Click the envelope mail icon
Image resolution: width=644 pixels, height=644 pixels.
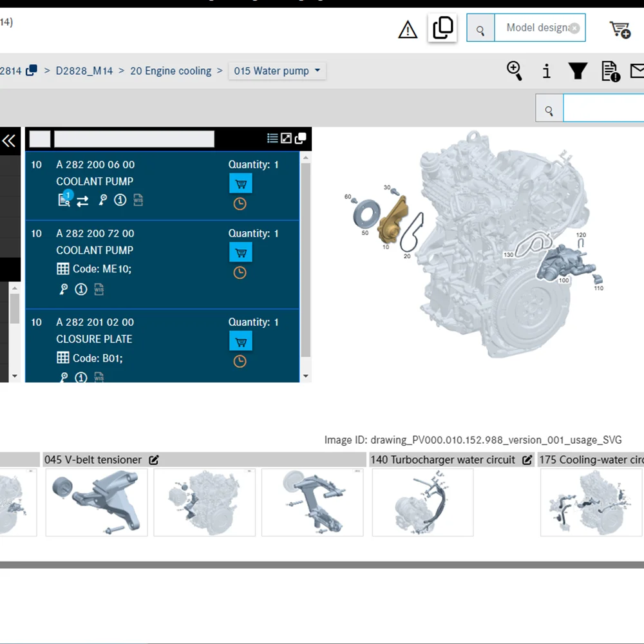click(x=637, y=71)
